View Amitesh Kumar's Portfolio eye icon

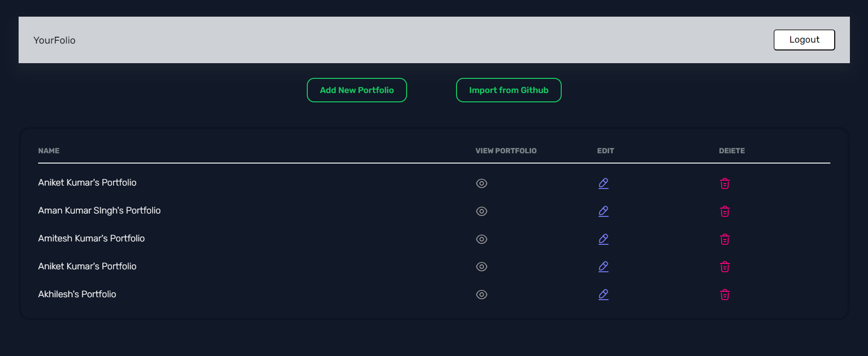481,239
